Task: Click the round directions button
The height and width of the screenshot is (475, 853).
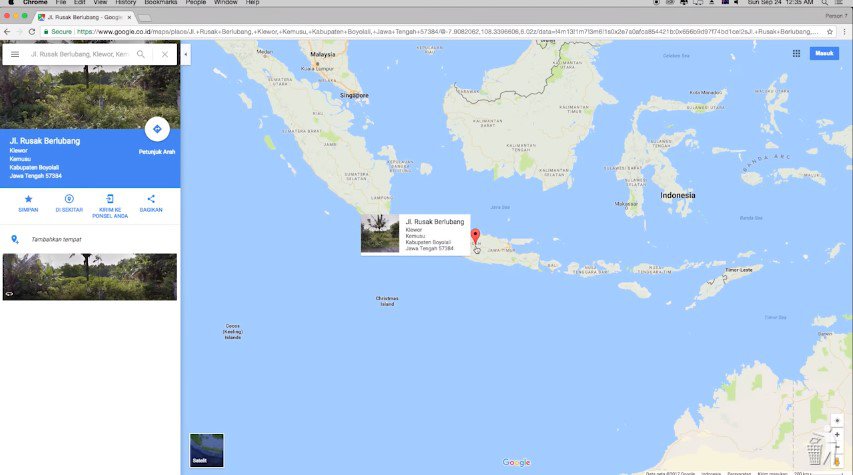Action: click(157, 129)
